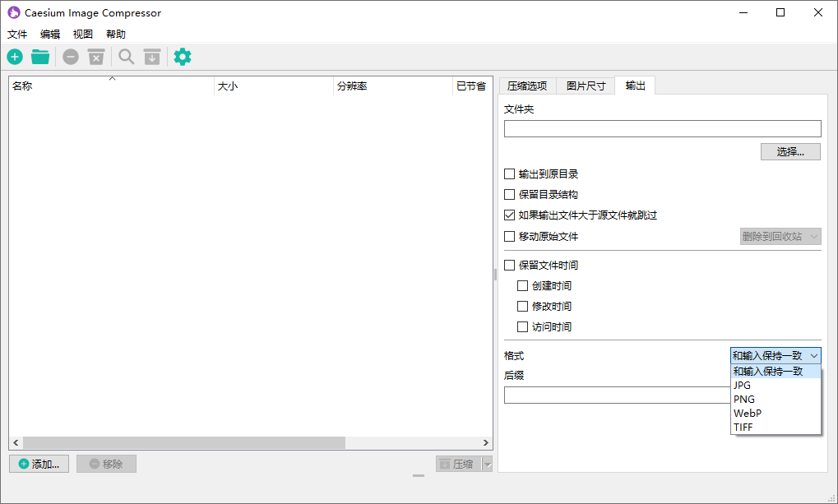Click the gray remove item minus icon
Viewport: 838px width, 504px height.
[x=71, y=57]
